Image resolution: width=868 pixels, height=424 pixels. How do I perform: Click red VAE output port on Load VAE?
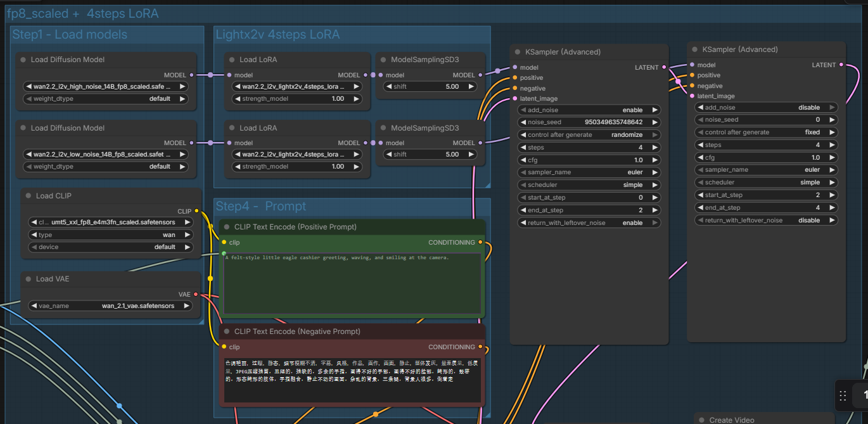196,294
